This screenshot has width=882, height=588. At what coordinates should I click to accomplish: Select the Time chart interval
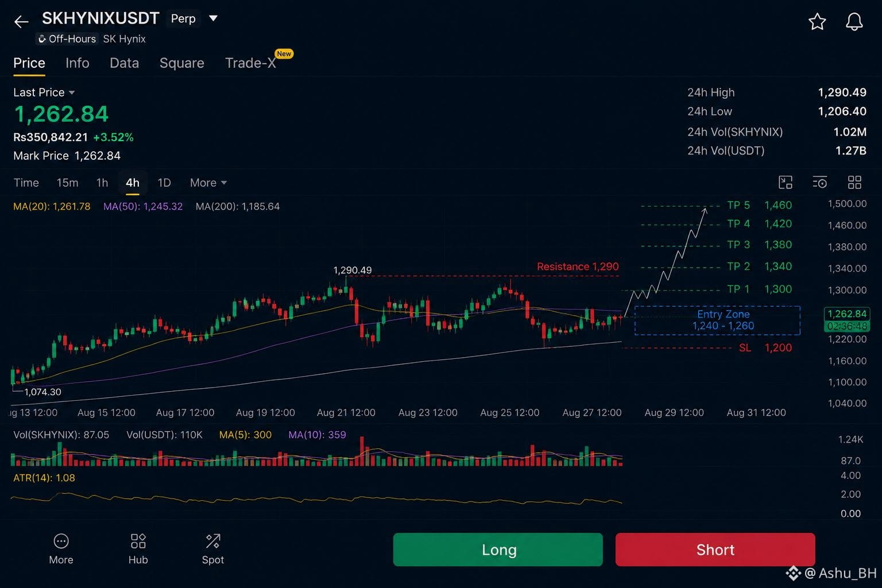coord(26,183)
